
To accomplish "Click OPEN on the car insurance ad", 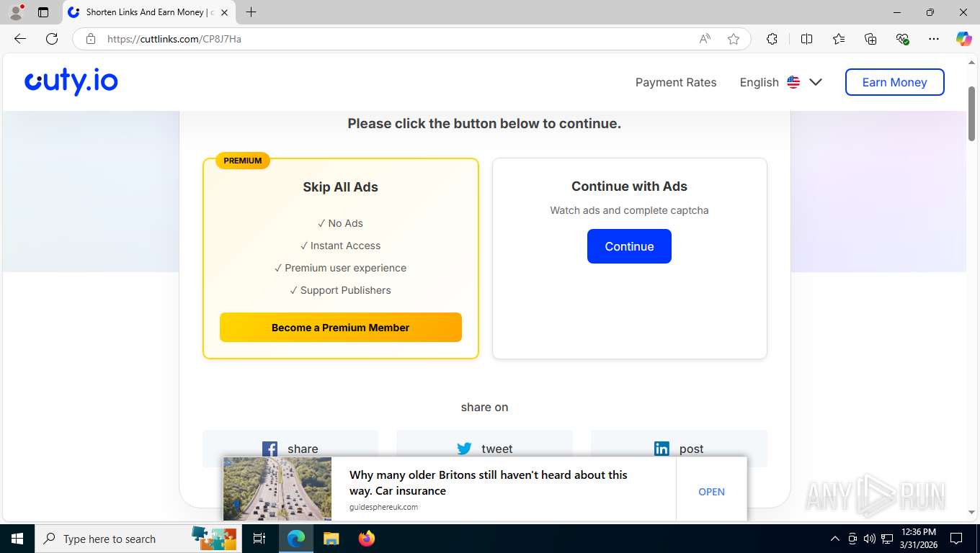I will [711, 492].
